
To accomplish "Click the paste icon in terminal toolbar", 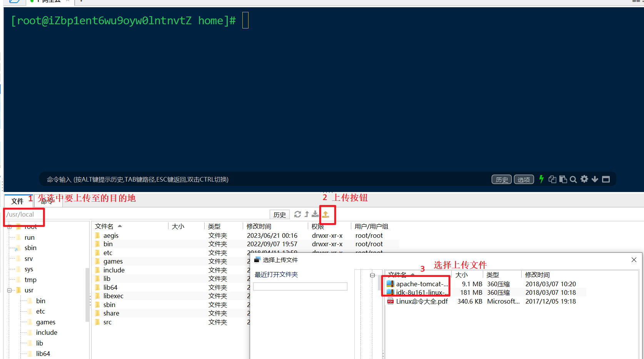I will pyautogui.click(x=563, y=179).
